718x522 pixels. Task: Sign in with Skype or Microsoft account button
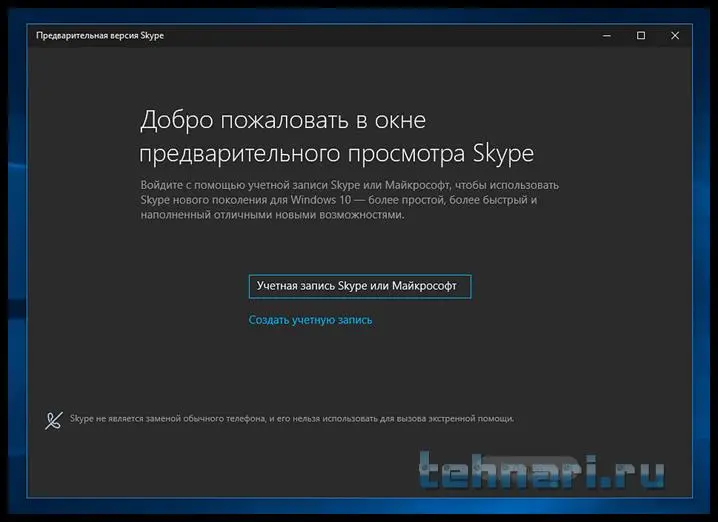pyautogui.click(x=360, y=286)
